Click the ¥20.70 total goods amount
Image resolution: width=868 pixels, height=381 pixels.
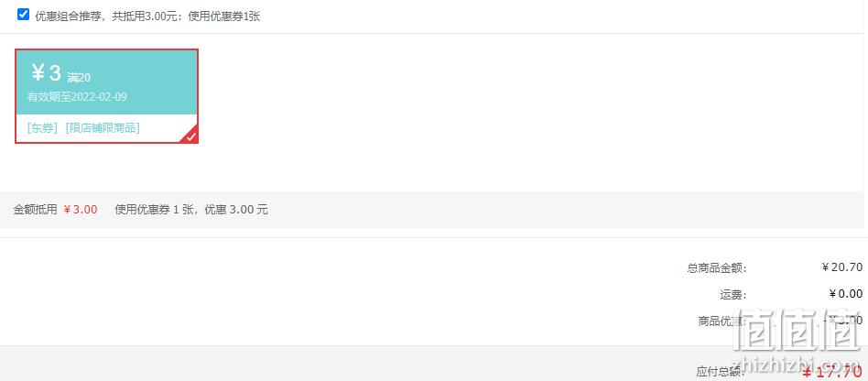[842, 267]
